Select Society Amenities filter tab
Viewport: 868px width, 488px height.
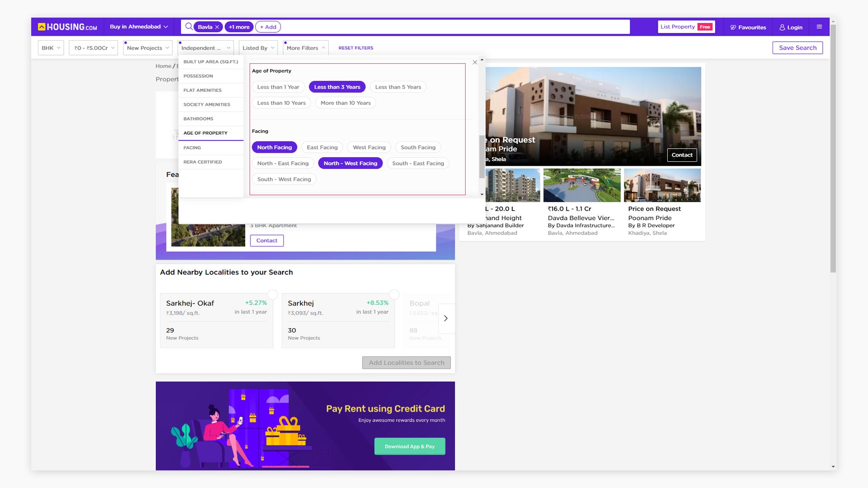pos(211,104)
